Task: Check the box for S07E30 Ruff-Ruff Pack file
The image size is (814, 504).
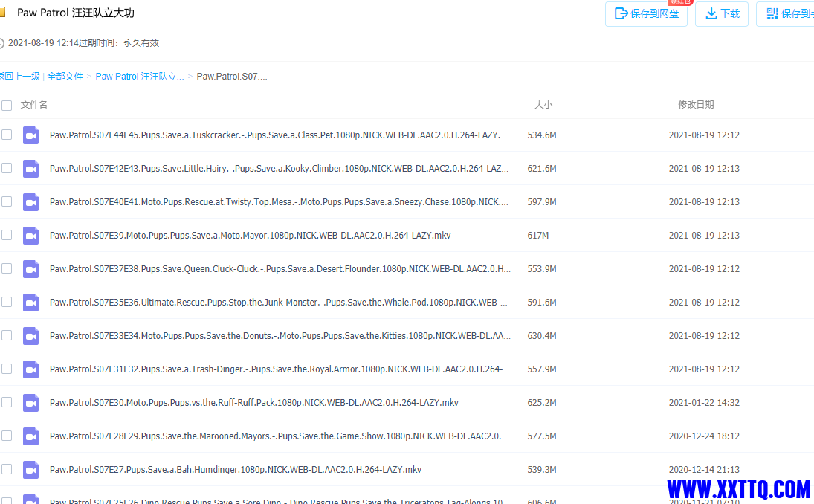Action: [x=7, y=402]
